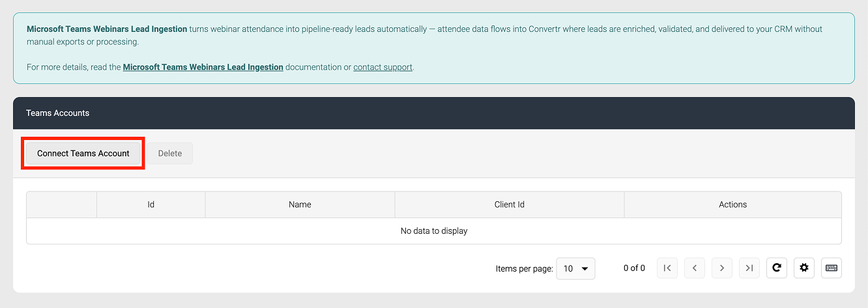Jump to the last page
The height and width of the screenshot is (308, 868).
pyautogui.click(x=749, y=268)
